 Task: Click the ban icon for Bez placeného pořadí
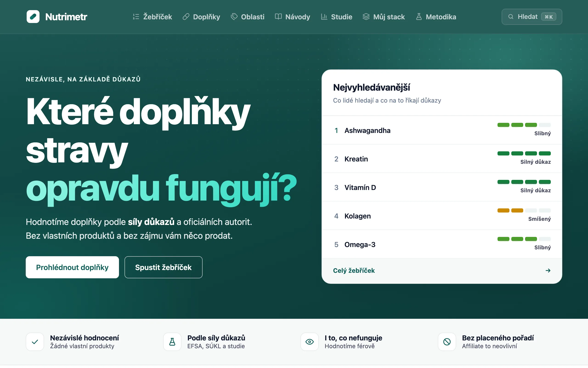click(x=447, y=342)
